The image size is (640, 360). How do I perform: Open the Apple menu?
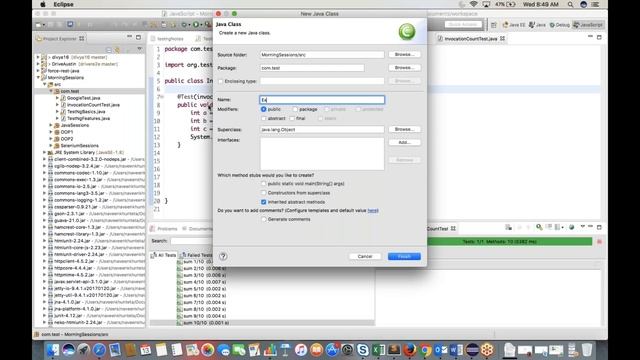pyautogui.click(x=43, y=4)
